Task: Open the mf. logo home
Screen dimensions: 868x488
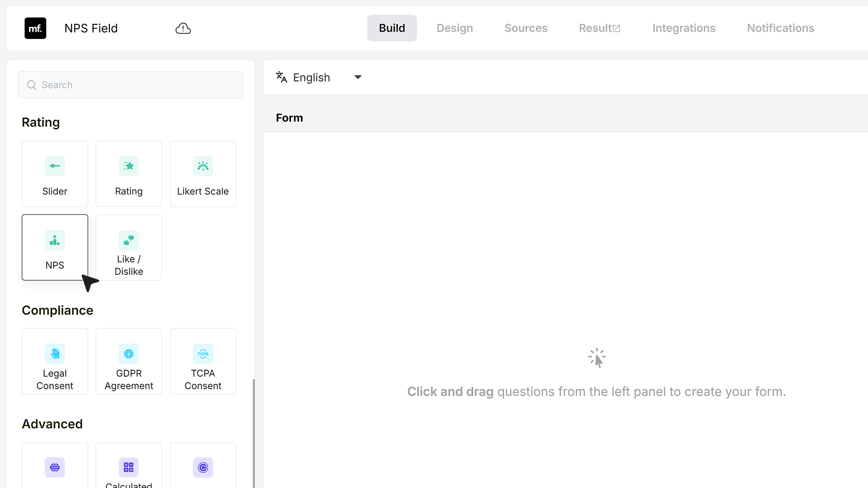Action: (x=35, y=28)
